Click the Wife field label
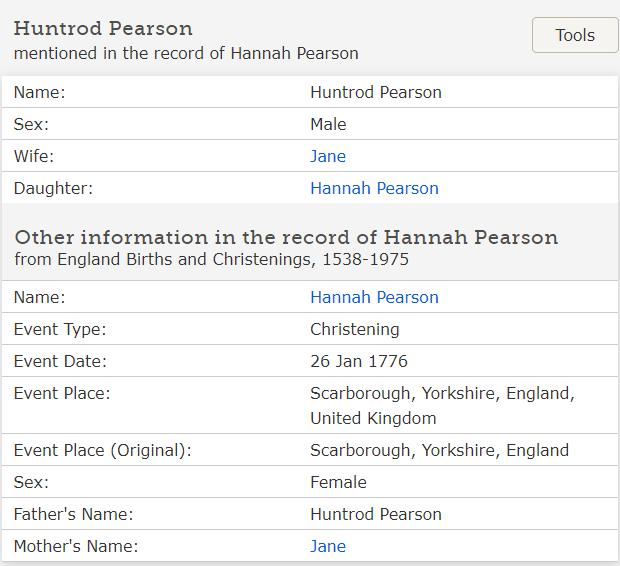The image size is (620, 566). tap(34, 156)
